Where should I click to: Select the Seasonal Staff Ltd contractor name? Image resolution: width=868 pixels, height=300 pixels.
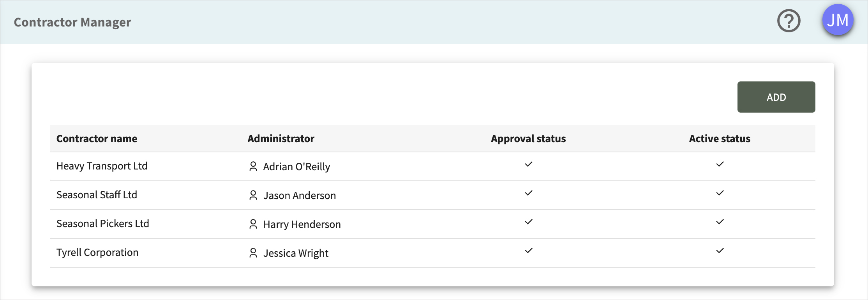click(97, 195)
